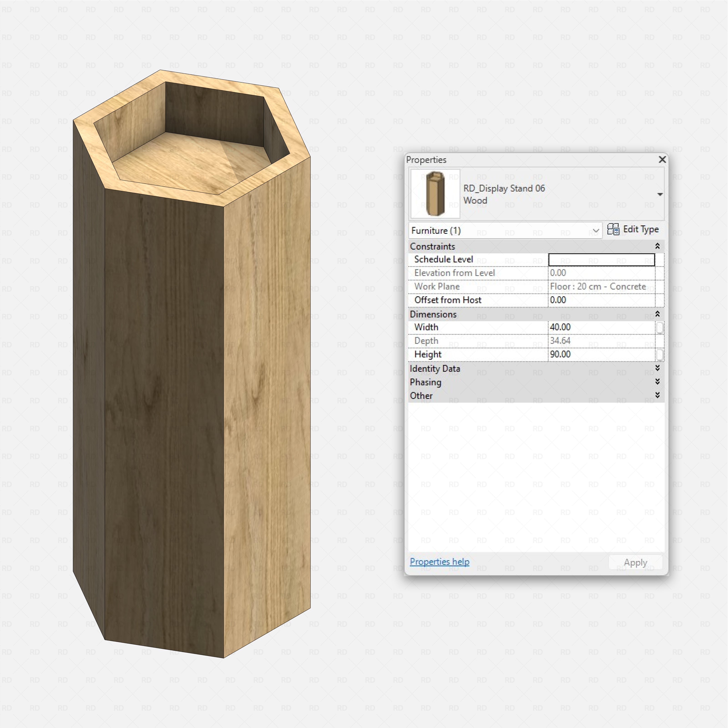Expand the Other section
The image size is (728, 728).
coord(657,395)
